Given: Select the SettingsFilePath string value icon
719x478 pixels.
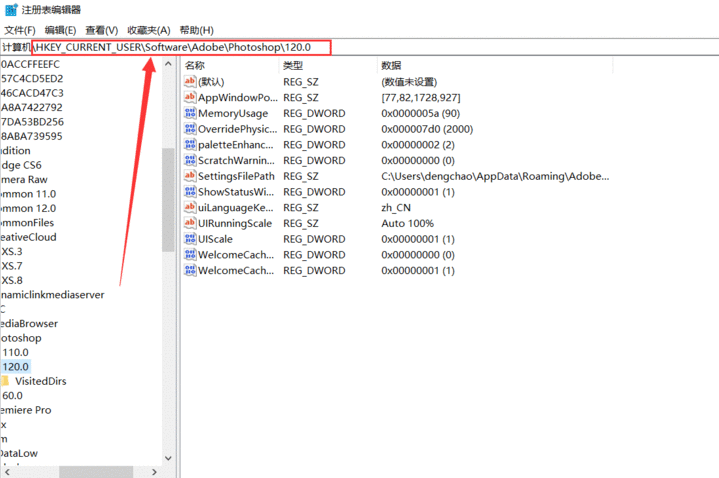Looking at the screenshot, I should 190,176.
